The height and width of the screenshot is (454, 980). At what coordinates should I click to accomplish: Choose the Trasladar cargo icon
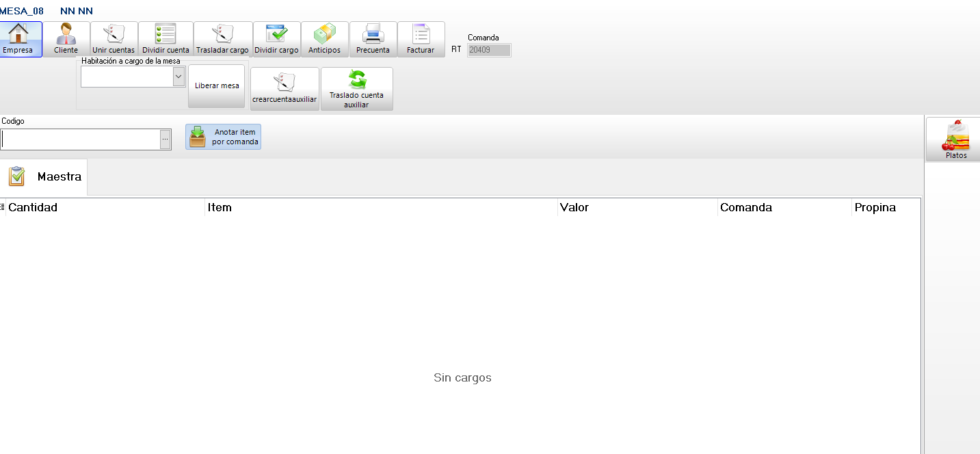click(x=222, y=34)
